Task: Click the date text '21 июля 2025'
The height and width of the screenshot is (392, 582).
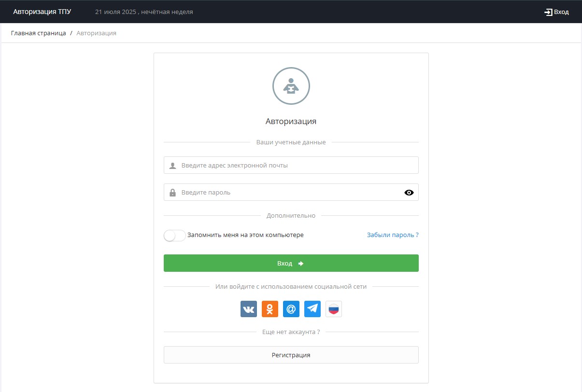Action: [116, 12]
